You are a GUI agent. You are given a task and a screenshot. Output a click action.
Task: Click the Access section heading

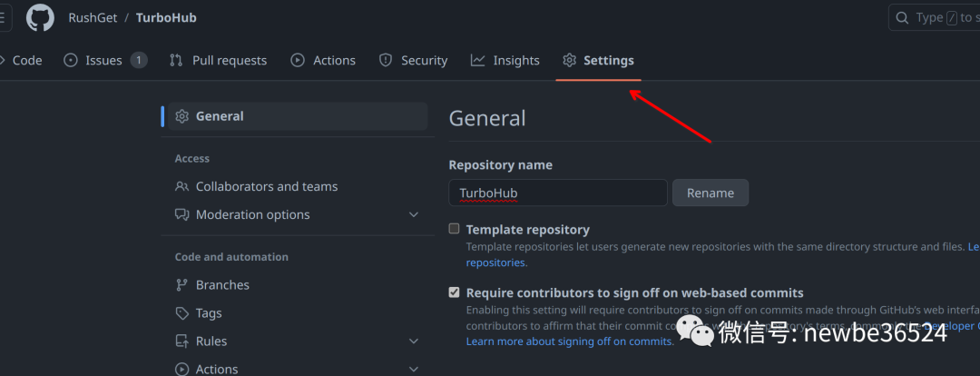point(191,159)
